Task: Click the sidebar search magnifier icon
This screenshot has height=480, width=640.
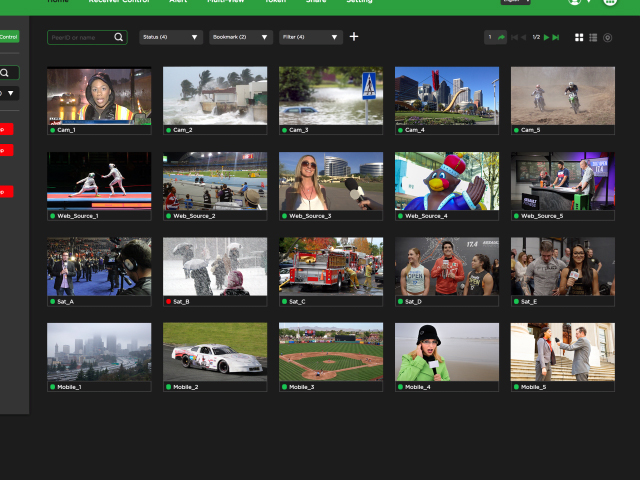Action: [x=4, y=73]
